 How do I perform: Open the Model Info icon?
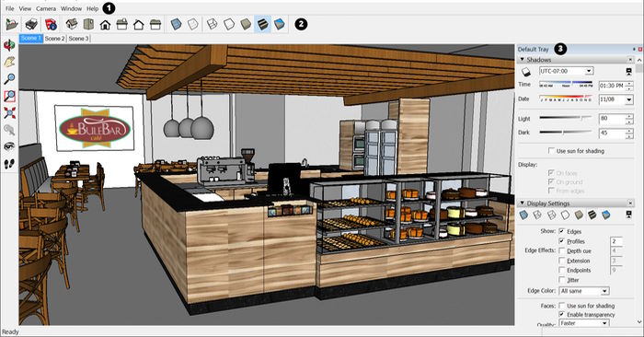[x=51, y=25]
